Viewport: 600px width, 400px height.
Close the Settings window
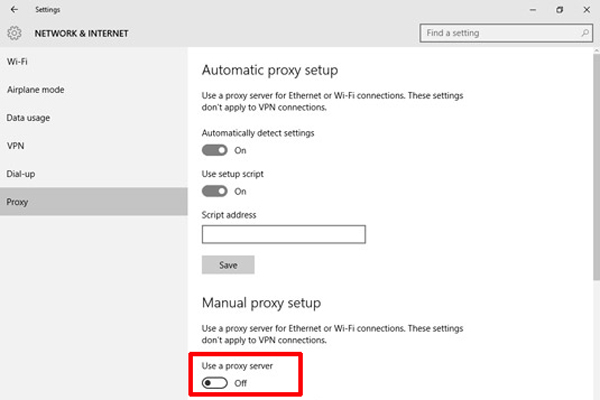(x=586, y=9)
